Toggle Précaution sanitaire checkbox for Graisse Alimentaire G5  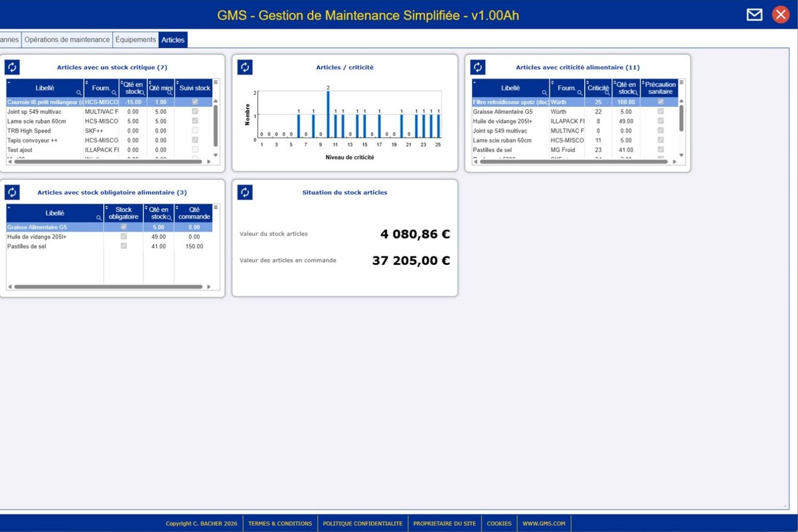tap(660, 111)
